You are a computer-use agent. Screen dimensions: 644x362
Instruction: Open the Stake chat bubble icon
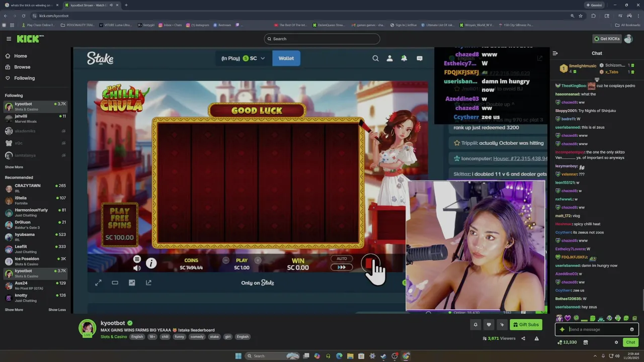(420, 58)
